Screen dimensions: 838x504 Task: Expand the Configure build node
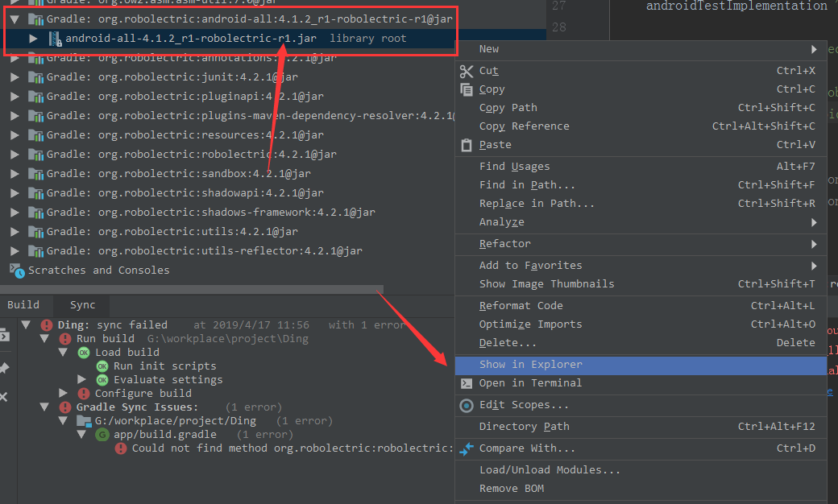[63, 393]
